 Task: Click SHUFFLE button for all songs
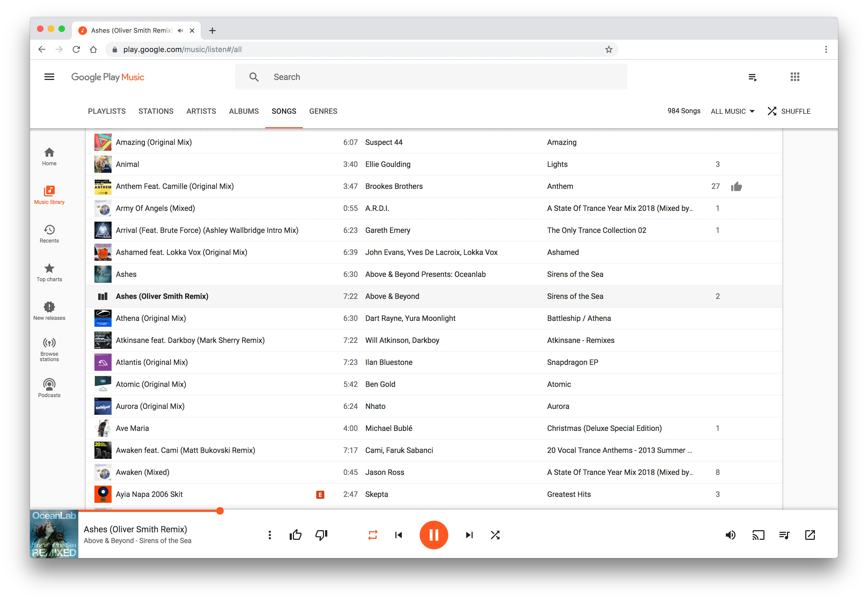789,111
